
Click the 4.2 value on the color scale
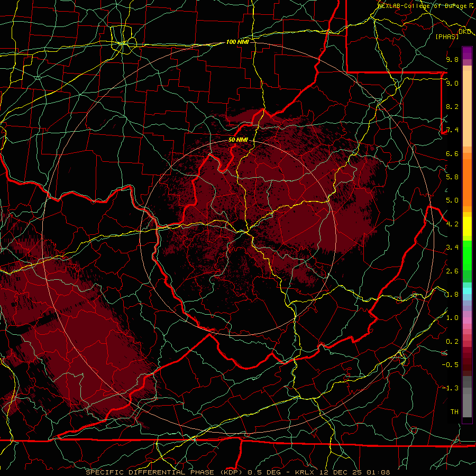point(452,224)
